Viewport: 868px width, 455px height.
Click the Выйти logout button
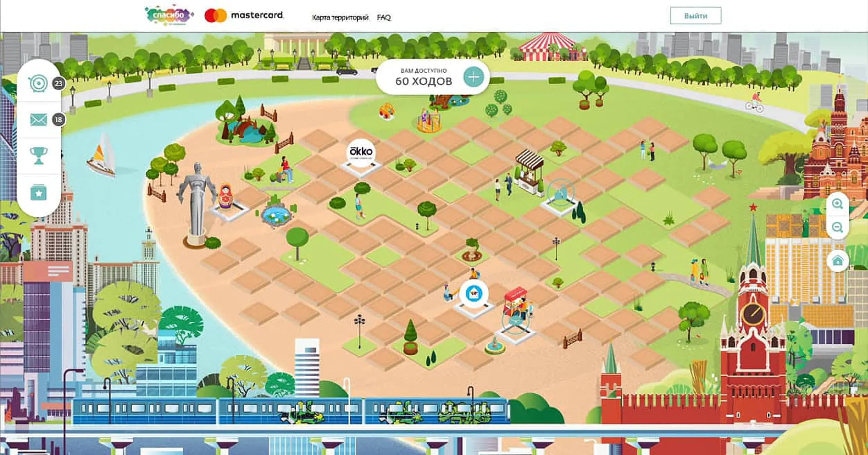tap(696, 16)
